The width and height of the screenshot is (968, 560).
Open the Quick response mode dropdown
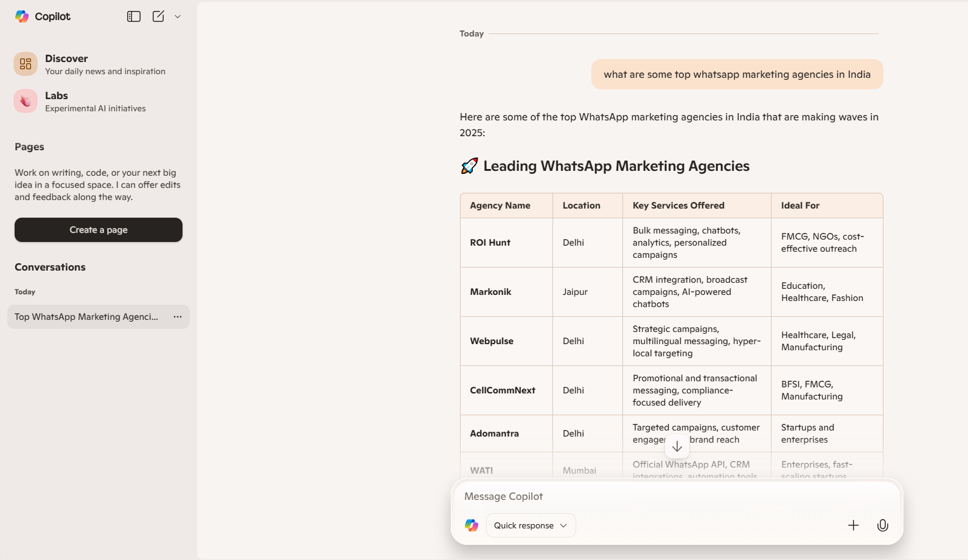coord(531,525)
